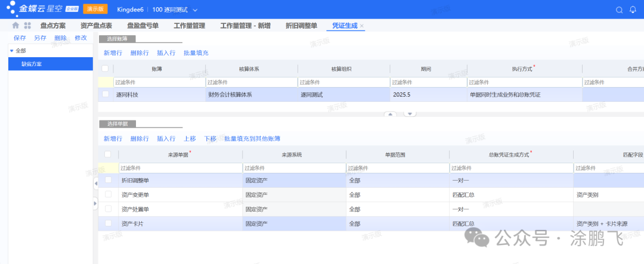The height and width of the screenshot is (264, 644).
Task: Collapse the left panel with the left arrow handle
Action: point(95,184)
